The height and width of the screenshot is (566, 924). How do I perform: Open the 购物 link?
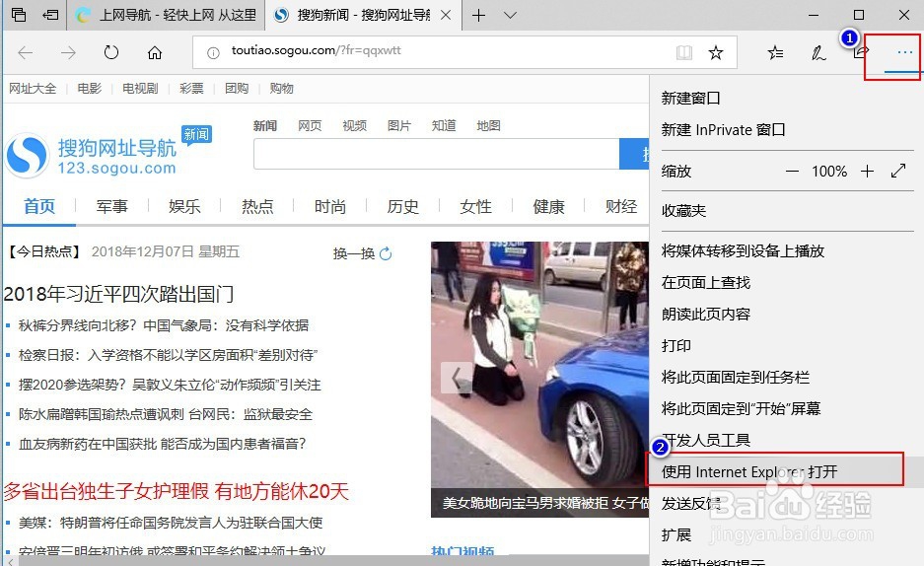(x=281, y=89)
